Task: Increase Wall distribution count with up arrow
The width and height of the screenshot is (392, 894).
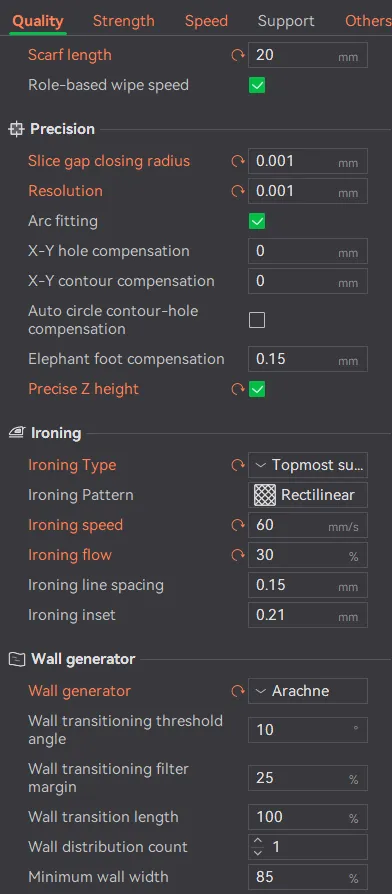Action: pyautogui.click(x=258, y=842)
